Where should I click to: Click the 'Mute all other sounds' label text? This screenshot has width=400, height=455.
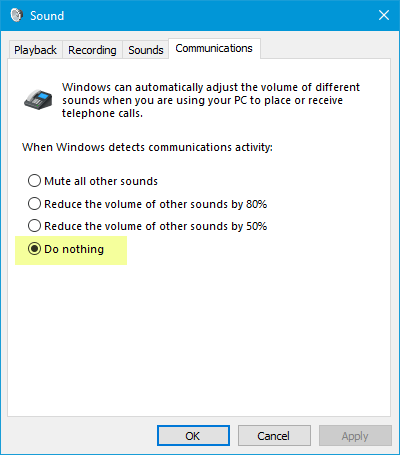[x=101, y=181]
